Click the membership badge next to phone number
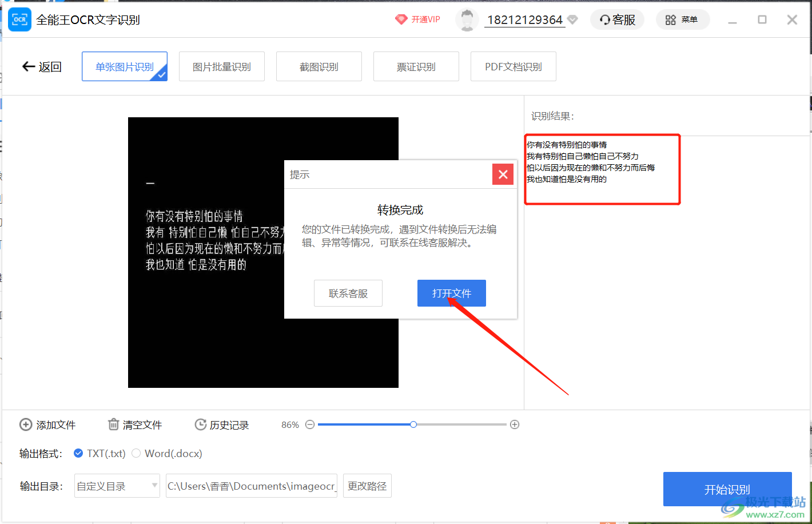Screen dimensions: 812x524 pyautogui.click(x=572, y=20)
